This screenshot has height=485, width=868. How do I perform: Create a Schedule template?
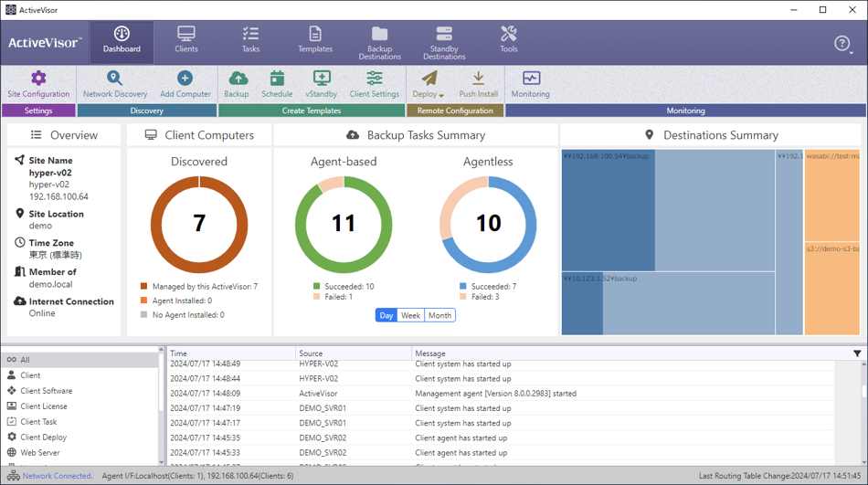pos(277,84)
